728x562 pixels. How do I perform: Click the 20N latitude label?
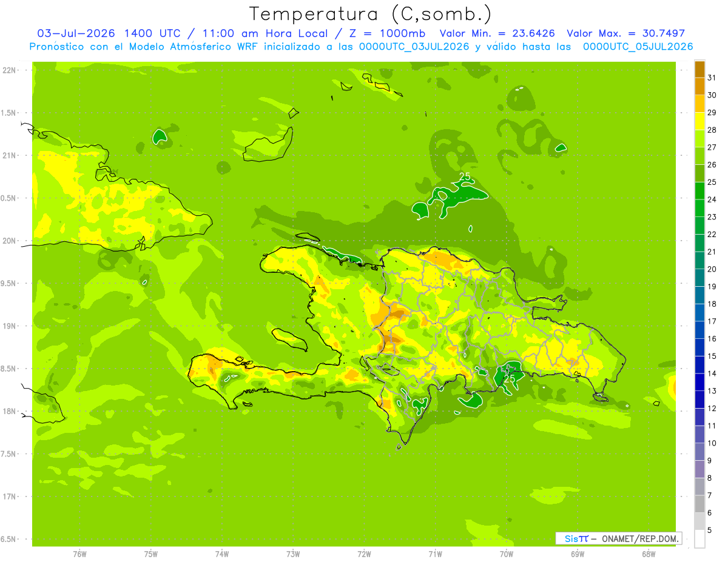10,241
